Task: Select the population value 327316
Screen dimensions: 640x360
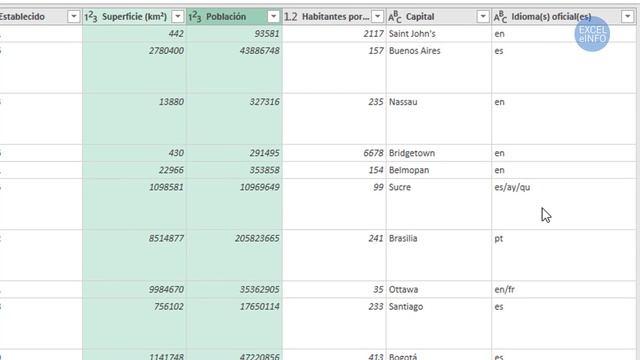Action: point(234,119)
